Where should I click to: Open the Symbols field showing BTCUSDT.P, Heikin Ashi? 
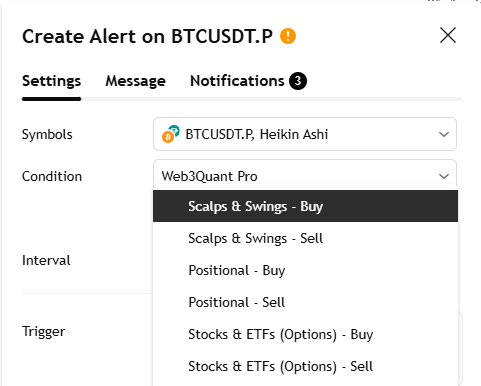coord(305,134)
